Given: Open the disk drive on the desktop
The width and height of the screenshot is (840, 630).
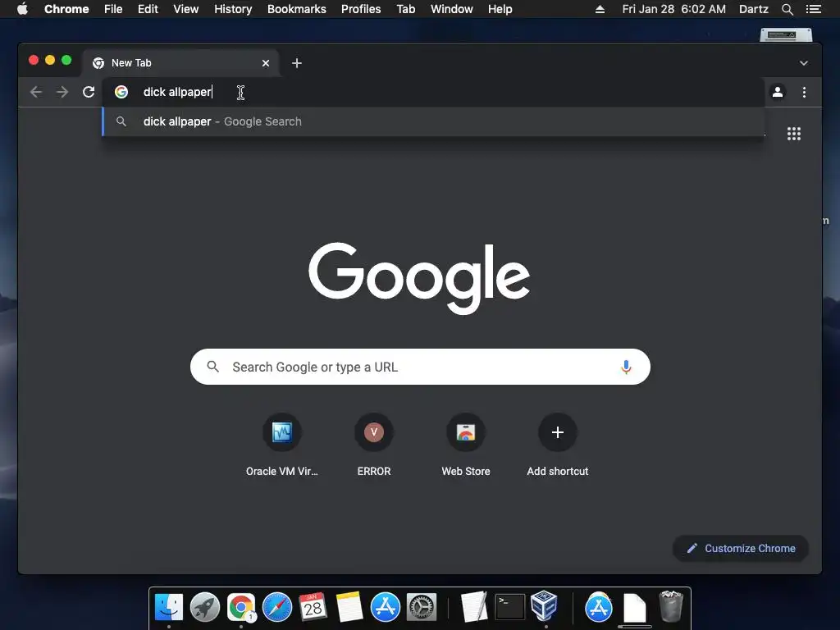Looking at the screenshot, I should [x=786, y=34].
